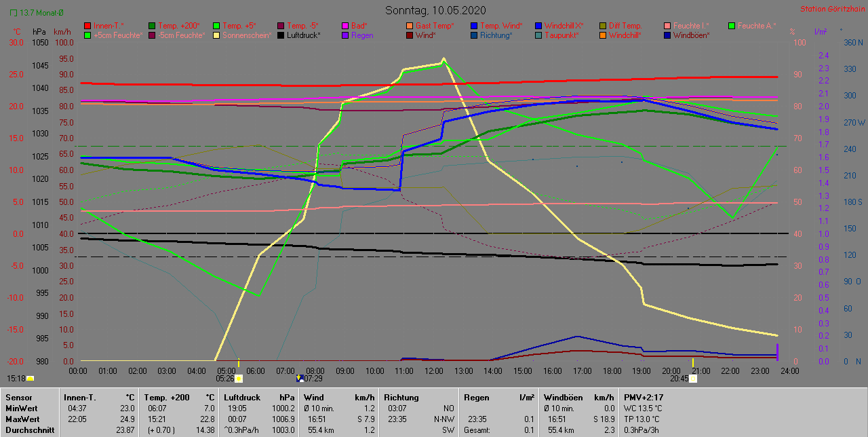This screenshot has width=868, height=437.
Task: Select the Sensor row header
Action: (x=18, y=397)
